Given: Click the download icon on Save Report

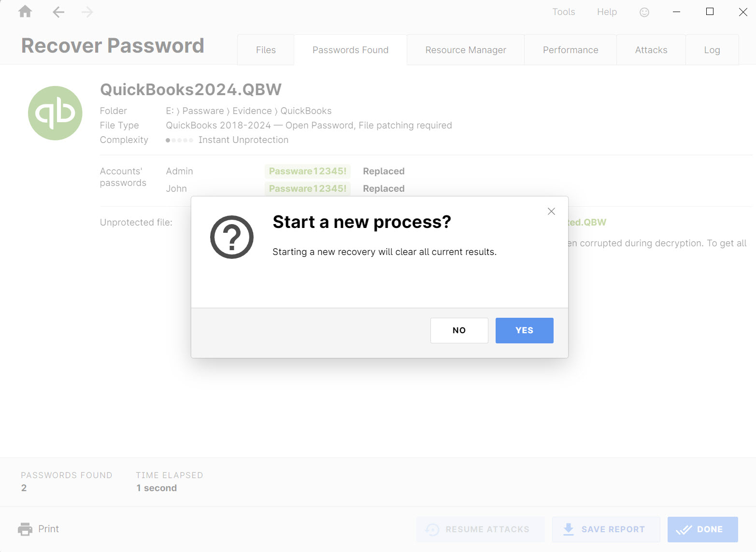Looking at the screenshot, I should (569, 529).
